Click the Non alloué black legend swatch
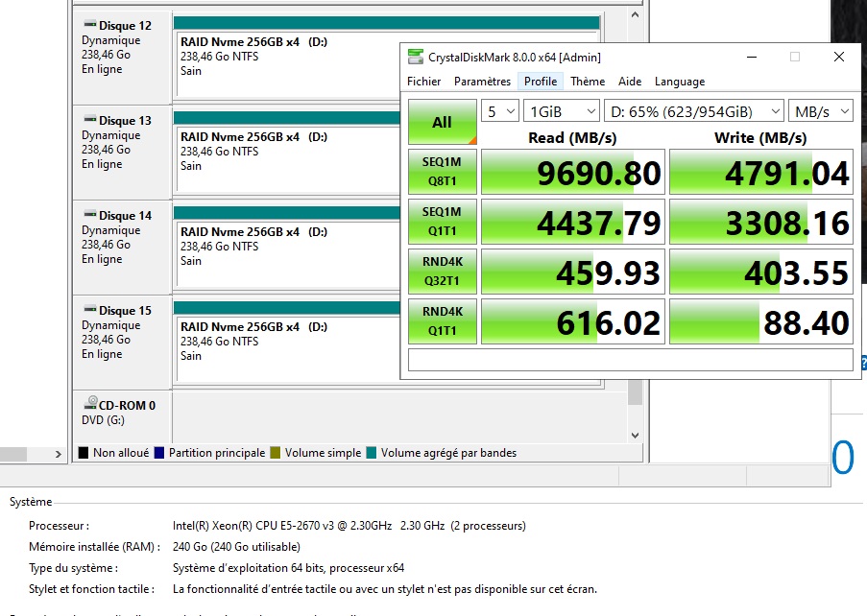The width and height of the screenshot is (867, 616). pyautogui.click(x=84, y=453)
